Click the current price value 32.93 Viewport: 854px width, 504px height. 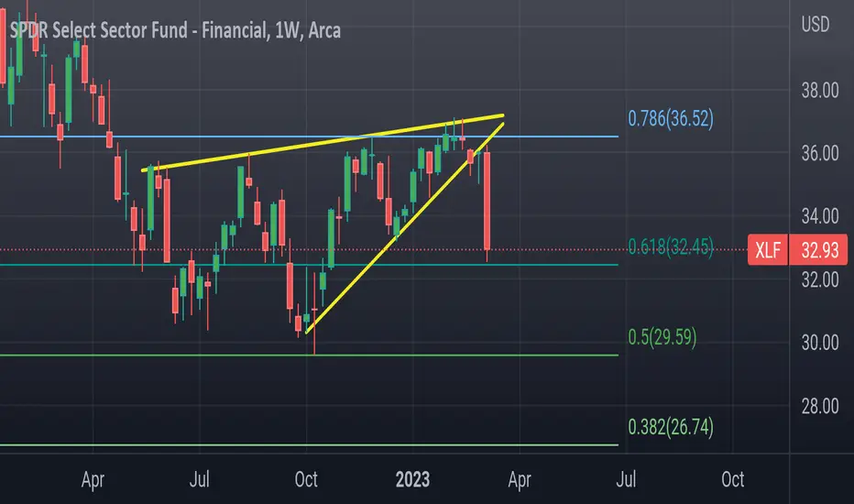pos(819,250)
